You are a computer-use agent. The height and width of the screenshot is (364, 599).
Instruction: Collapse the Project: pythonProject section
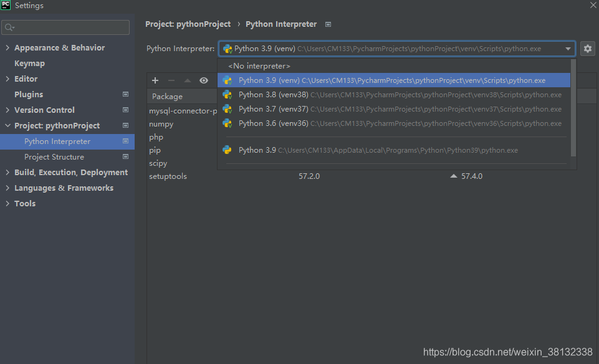click(7, 126)
